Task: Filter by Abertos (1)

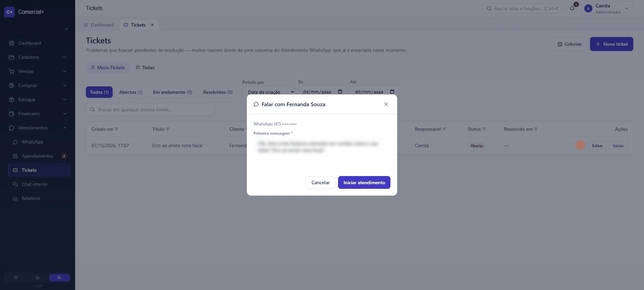Action: pyautogui.click(x=131, y=92)
